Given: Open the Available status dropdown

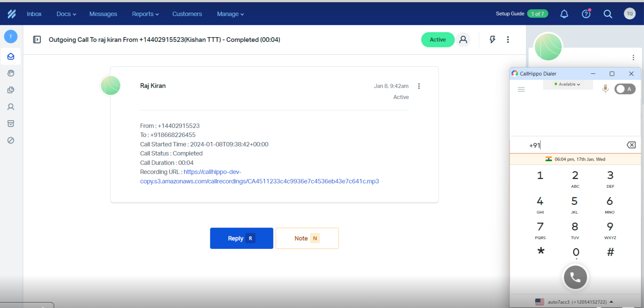Looking at the screenshot, I should 567,84.
